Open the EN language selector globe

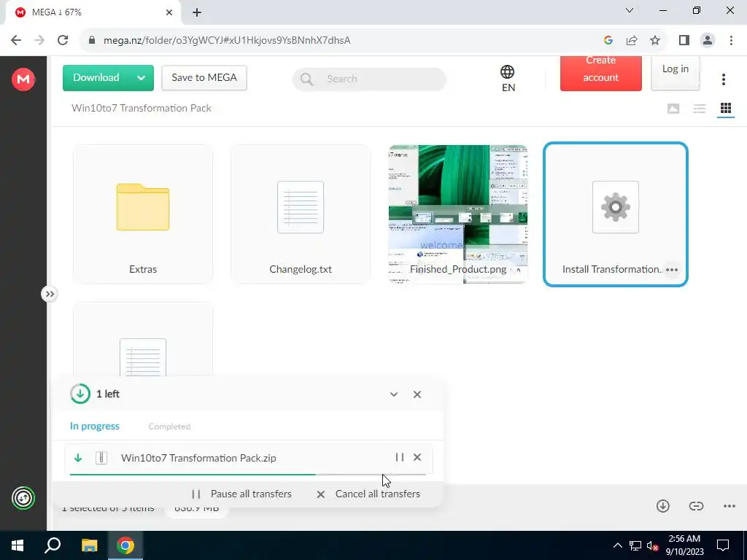pos(508,79)
